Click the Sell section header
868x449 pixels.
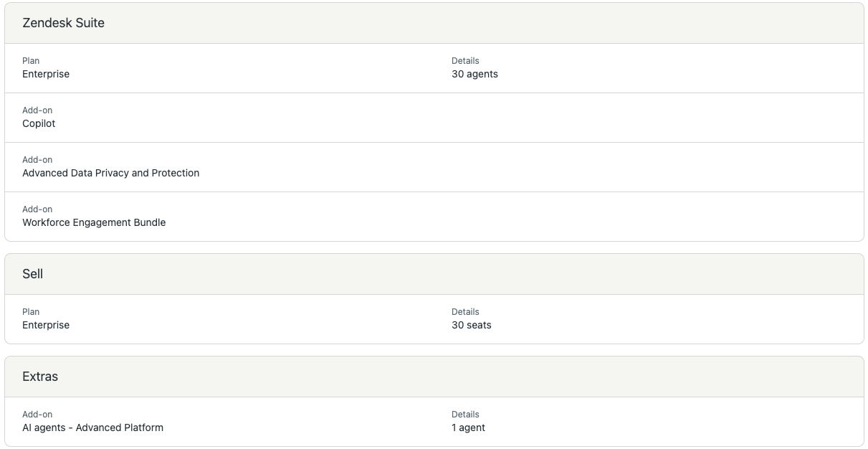pyautogui.click(x=33, y=274)
